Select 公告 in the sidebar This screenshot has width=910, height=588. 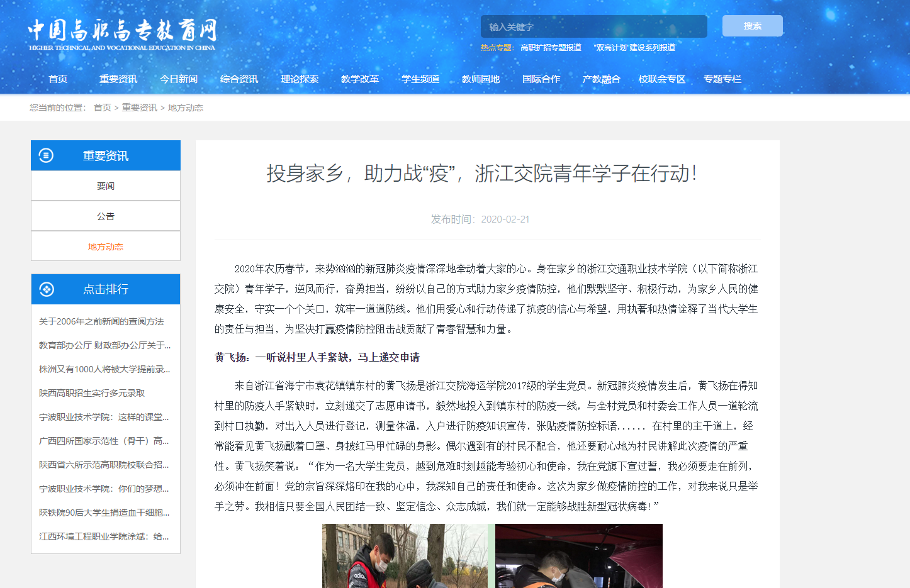(x=106, y=216)
